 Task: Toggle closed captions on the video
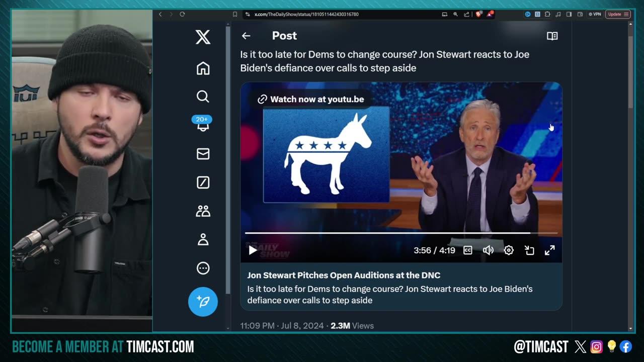(467, 250)
